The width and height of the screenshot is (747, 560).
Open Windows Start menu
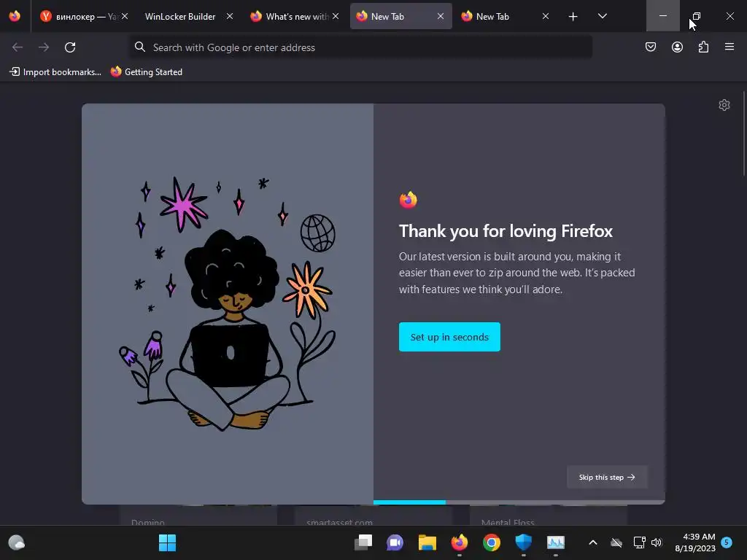[x=167, y=542]
